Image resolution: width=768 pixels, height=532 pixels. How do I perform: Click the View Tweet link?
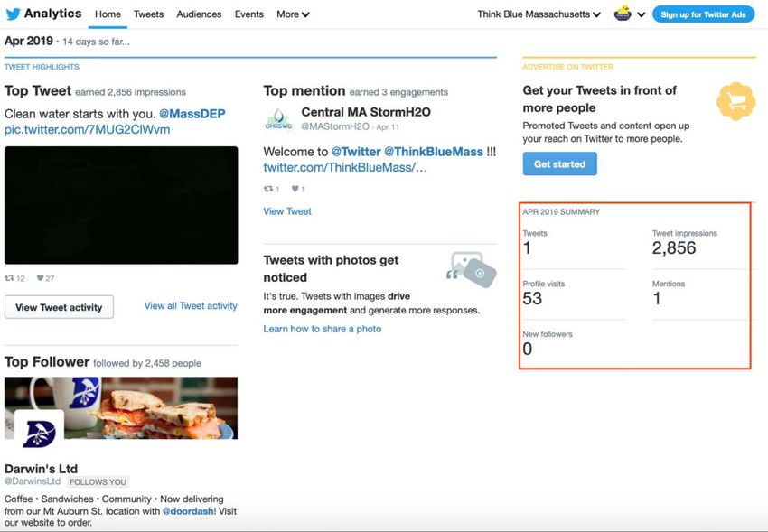pyautogui.click(x=287, y=211)
